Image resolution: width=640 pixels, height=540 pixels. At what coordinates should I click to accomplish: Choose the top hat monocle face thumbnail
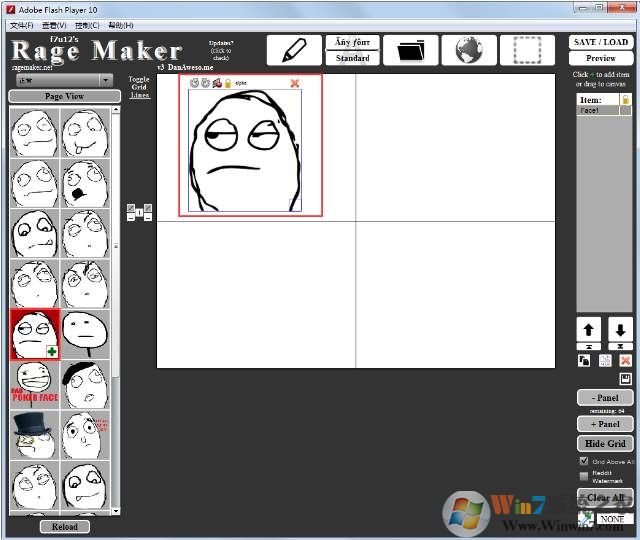point(35,436)
